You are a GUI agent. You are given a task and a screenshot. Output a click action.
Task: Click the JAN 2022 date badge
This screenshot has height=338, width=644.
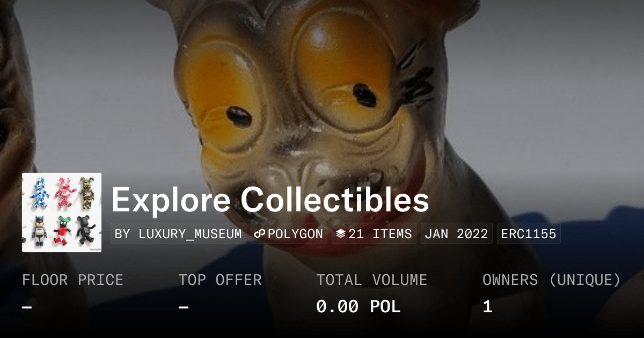pyautogui.click(x=457, y=234)
